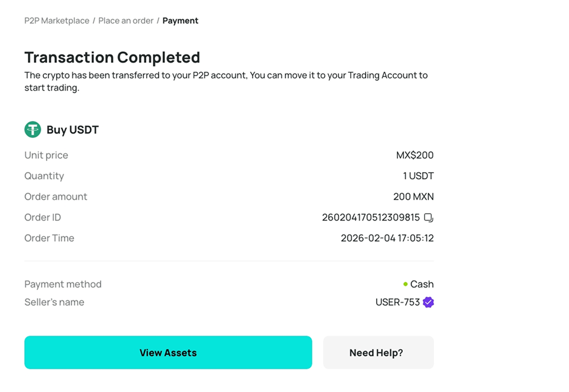Click the Cash payment method label

pos(422,284)
